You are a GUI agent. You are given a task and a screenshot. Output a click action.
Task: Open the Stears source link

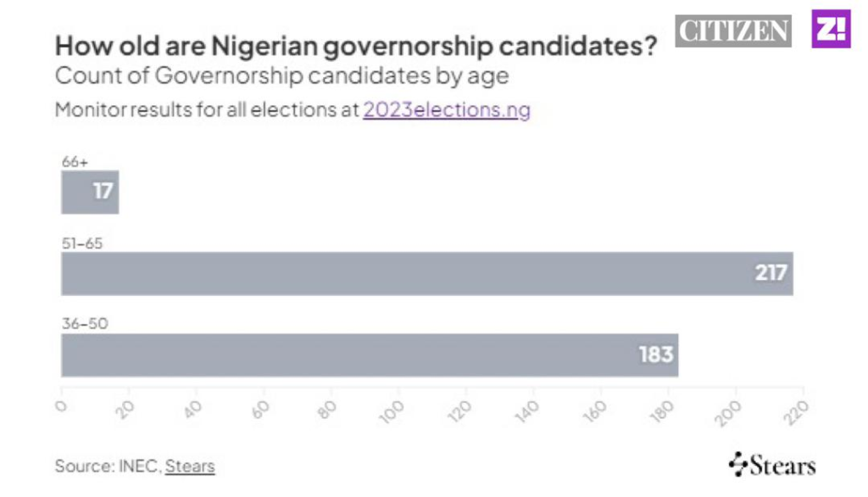point(190,466)
